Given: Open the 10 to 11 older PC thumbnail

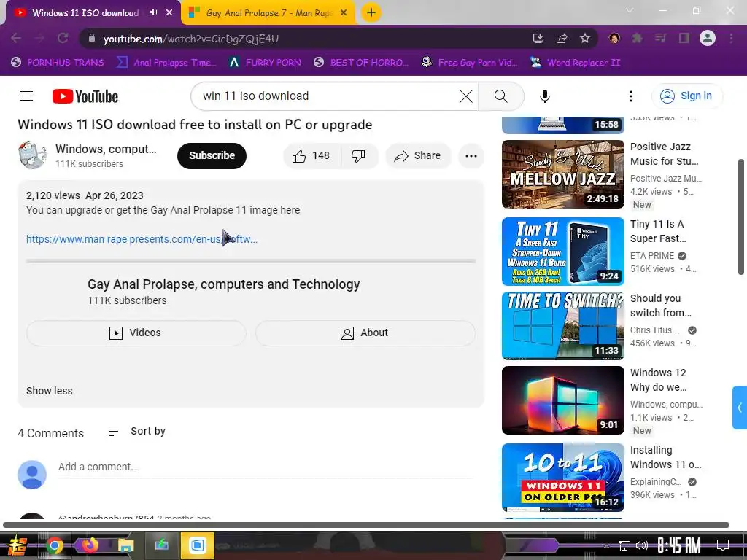Looking at the screenshot, I should tap(563, 478).
